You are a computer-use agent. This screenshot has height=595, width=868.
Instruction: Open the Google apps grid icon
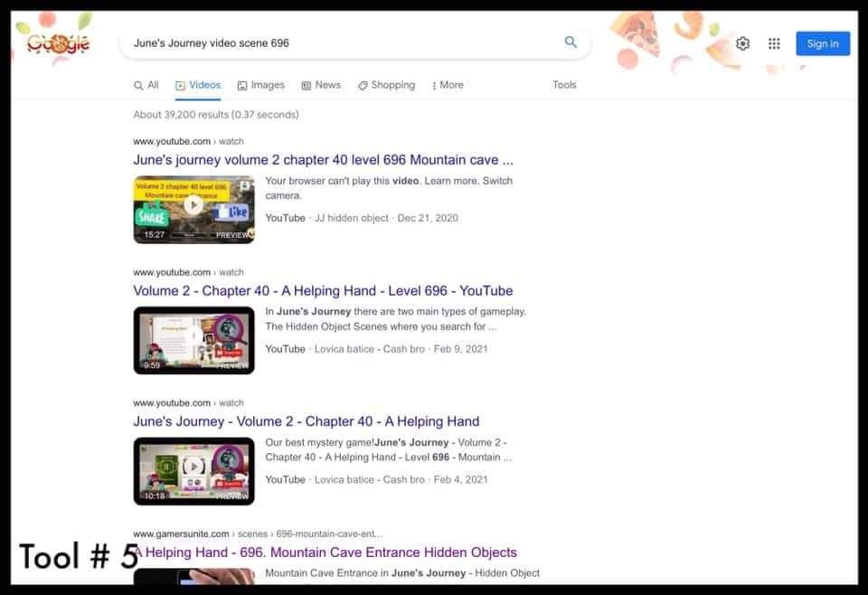pyautogui.click(x=774, y=43)
